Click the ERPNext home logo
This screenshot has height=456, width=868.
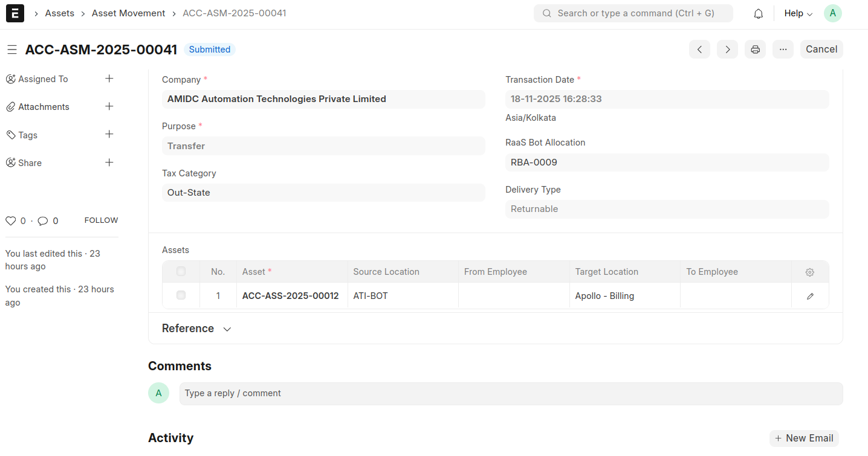(x=15, y=13)
